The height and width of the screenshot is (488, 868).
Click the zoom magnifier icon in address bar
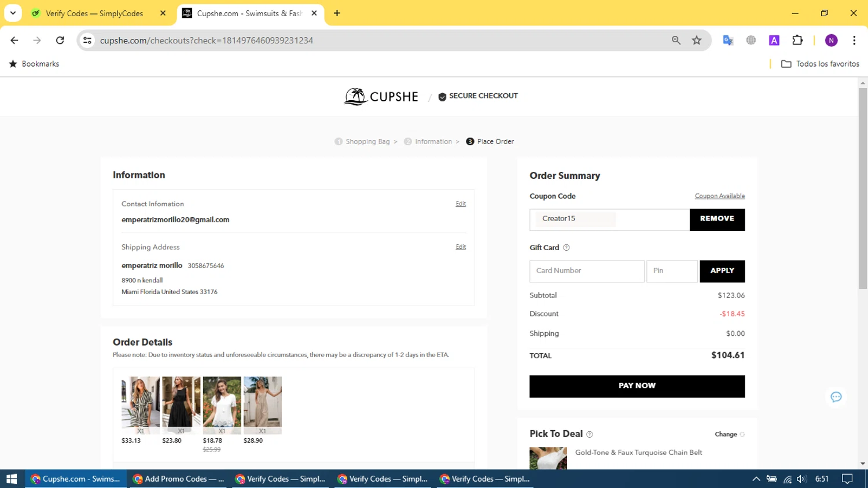[x=676, y=41]
